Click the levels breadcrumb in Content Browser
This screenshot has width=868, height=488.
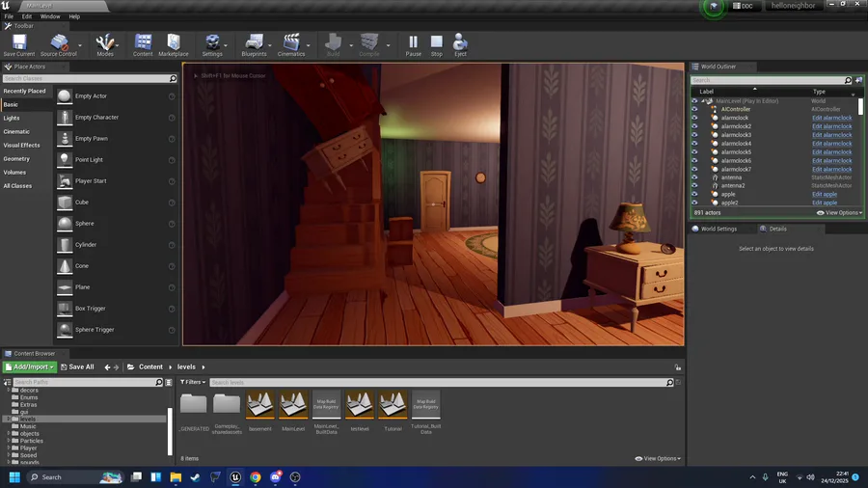pyautogui.click(x=186, y=367)
